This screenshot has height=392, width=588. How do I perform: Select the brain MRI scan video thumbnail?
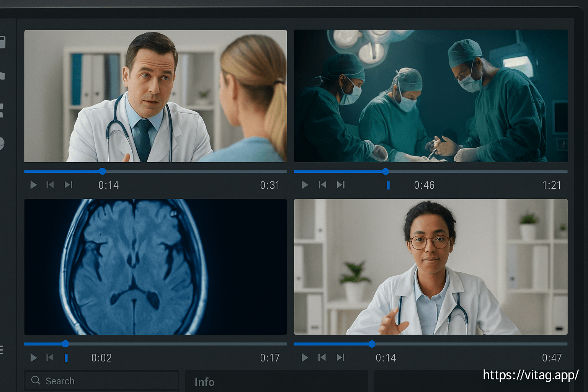[155, 267]
